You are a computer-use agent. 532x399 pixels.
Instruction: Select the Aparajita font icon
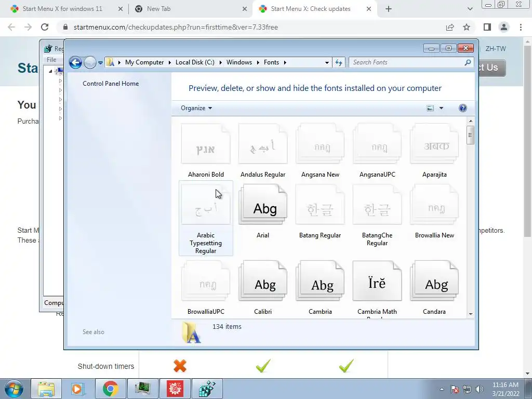(x=434, y=144)
